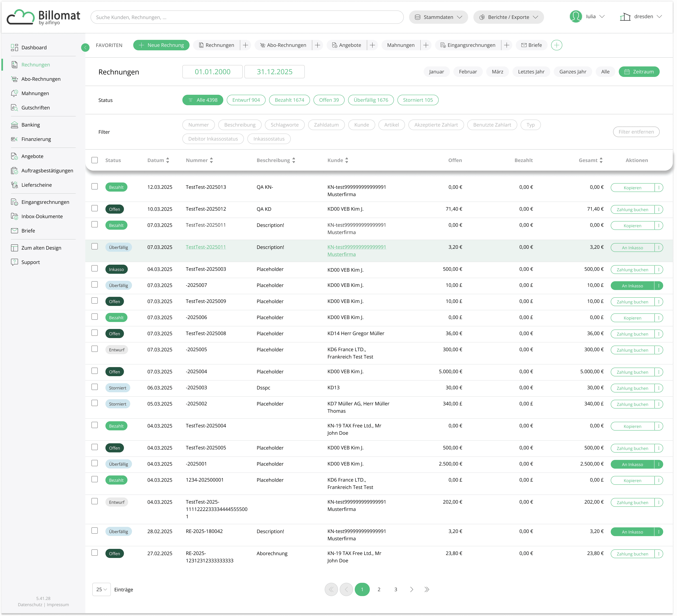The height and width of the screenshot is (616, 677).
Task: Click the start date field 01.01.2000
Action: pyautogui.click(x=212, y=72)
